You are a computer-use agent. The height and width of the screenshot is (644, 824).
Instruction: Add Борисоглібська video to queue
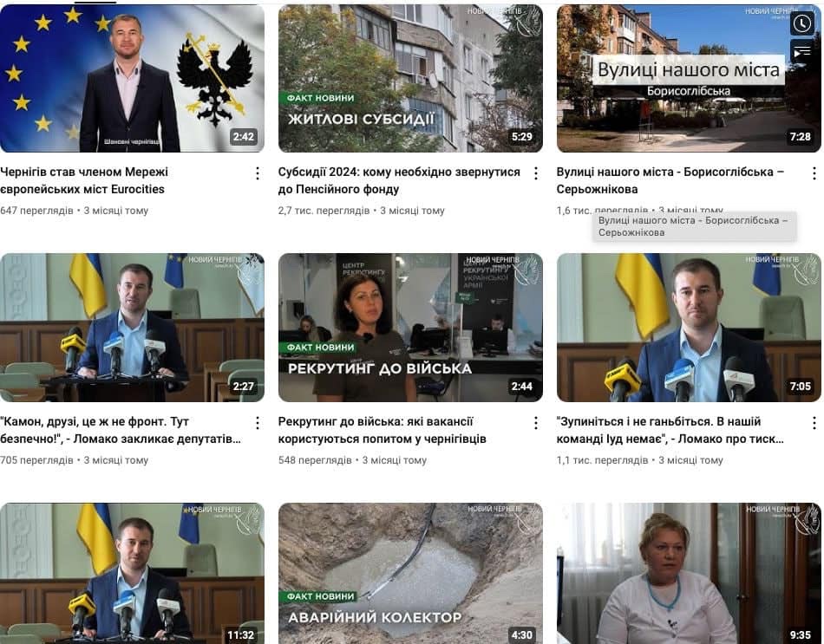click(802, 52)
